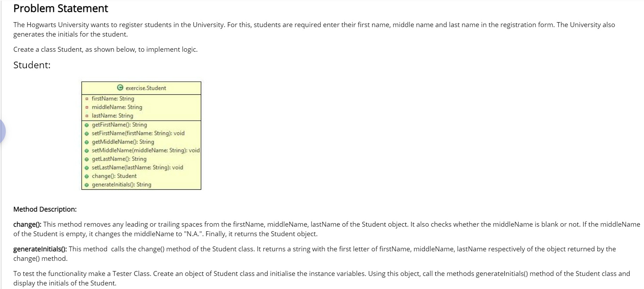
Task: Click the Student: subheading
Action: pyautogui.click(x=32, y=65)
